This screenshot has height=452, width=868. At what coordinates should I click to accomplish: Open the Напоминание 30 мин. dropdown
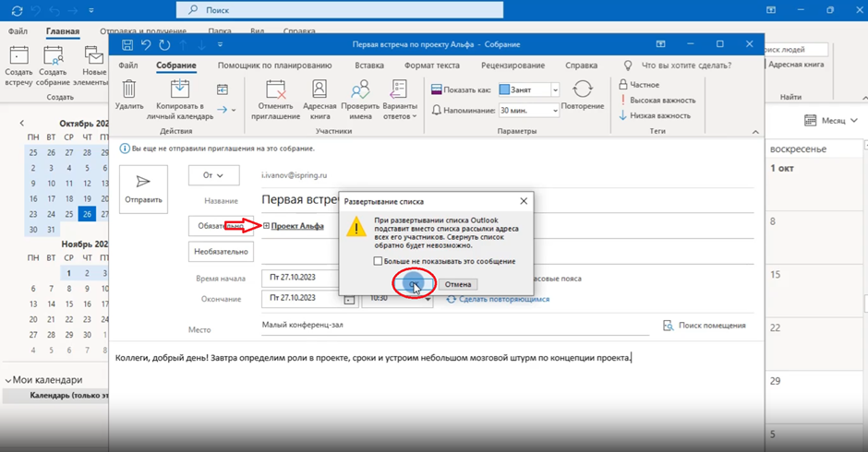(555, 110)
